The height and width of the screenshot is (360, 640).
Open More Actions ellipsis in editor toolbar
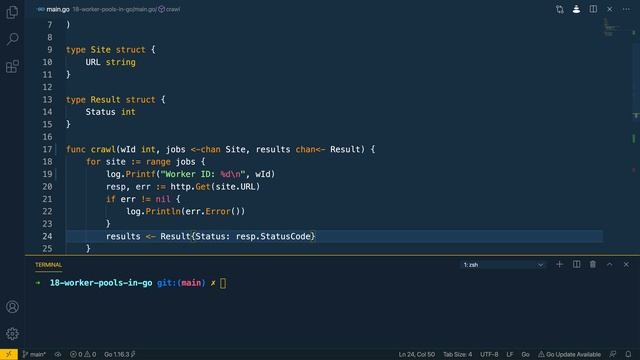tap(626, 9)
